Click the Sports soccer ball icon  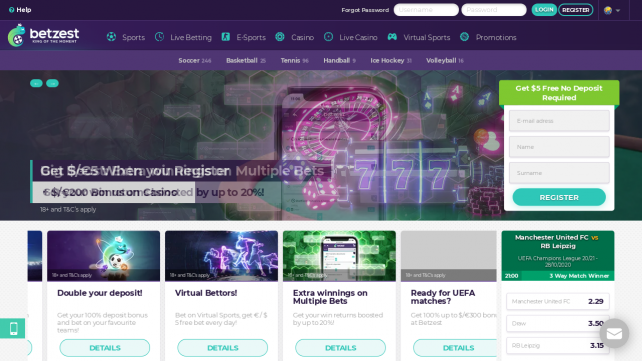111,37
